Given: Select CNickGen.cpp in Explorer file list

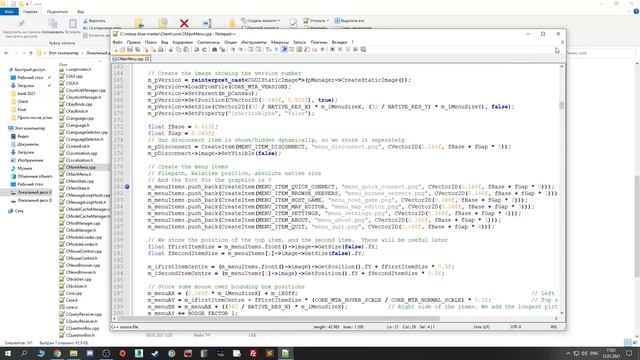Looking at the screenshot, I should pyautogui.click(x=79, y=279).
